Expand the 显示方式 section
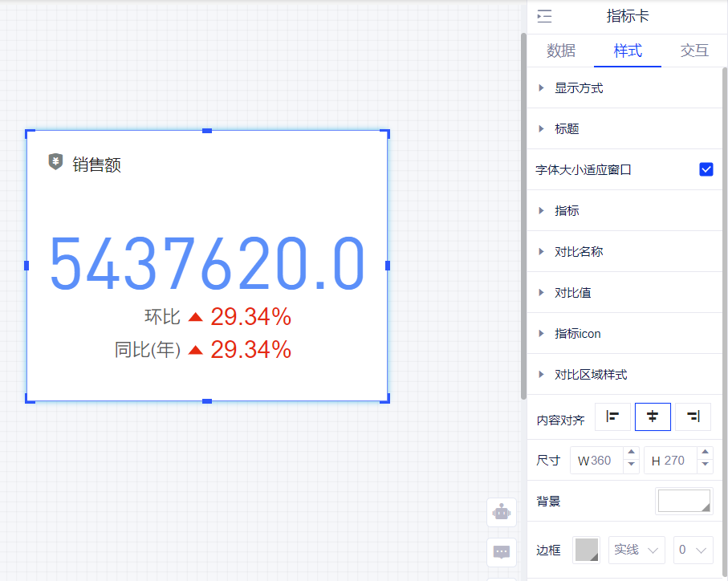Viewport: 728px width, 581px height. [578, 88]
